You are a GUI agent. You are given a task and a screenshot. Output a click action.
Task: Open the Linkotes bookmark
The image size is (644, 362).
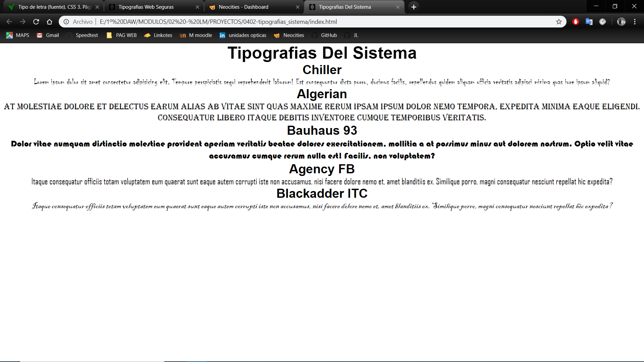point(158,35)
